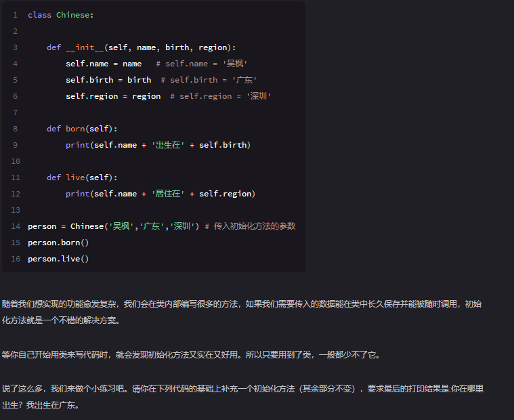The image size is (514, 420).
Task: Click the comment "# self.name = '吴枫'"
Action: [x=202, y=64]
